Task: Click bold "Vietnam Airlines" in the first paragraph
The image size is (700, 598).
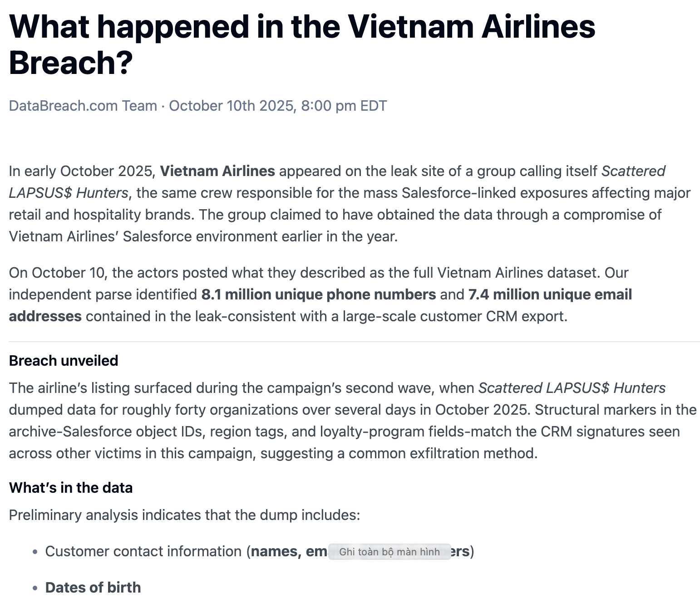Action: click(x=217, y=171)
